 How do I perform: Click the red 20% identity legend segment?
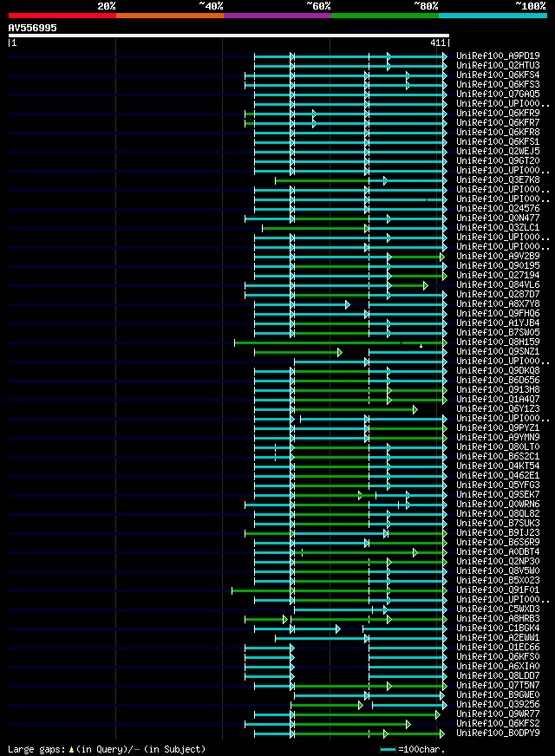tap(62, 16)
